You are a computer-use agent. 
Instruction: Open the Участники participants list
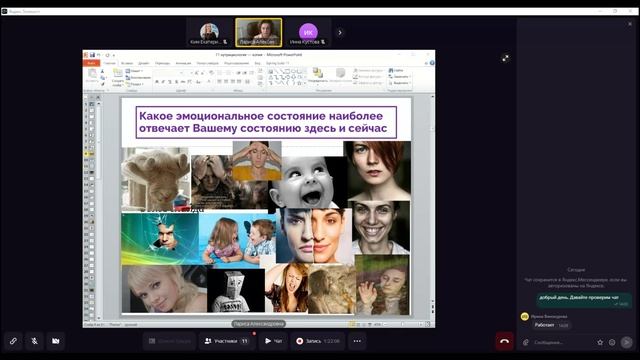pyautogui.click(x=227, y=341)
